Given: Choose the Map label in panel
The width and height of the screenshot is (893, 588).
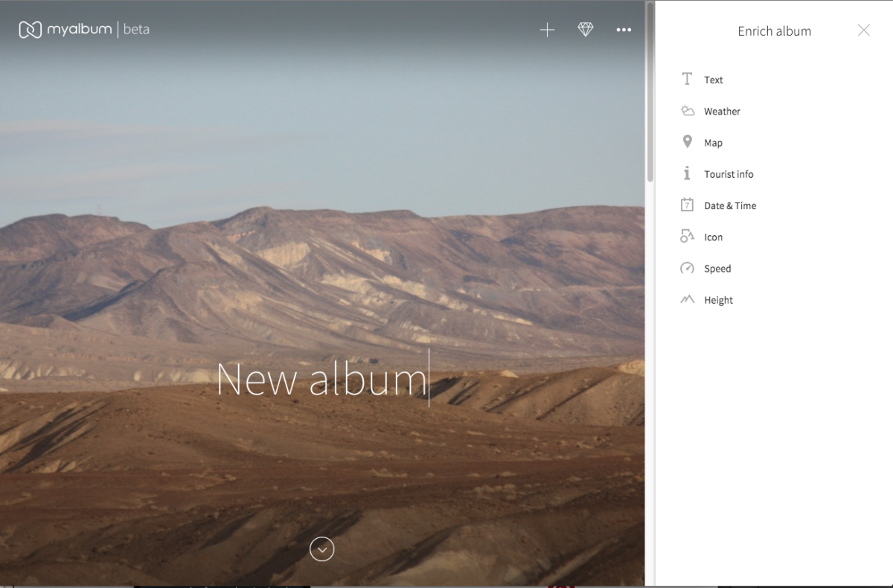Looking at the screenshot, I should tap(713, 143).
